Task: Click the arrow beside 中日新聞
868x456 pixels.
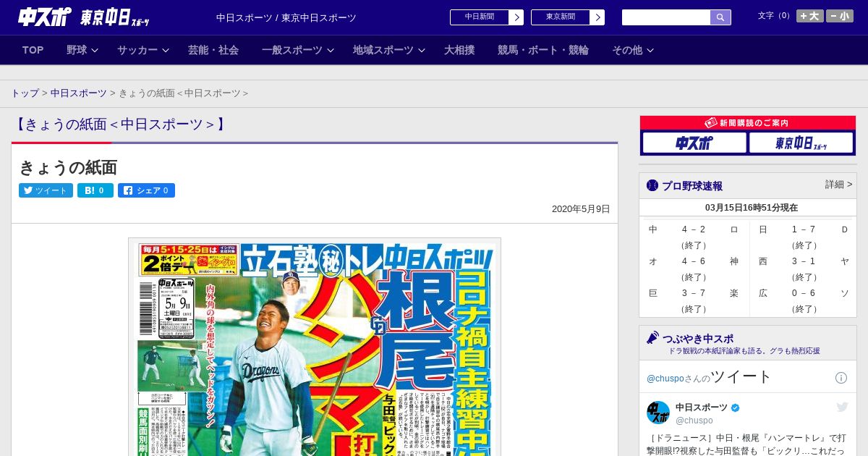Action: [516, 17]
